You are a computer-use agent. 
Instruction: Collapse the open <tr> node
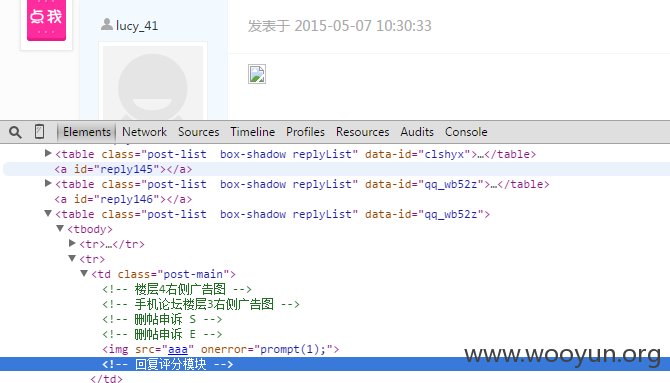72,259
